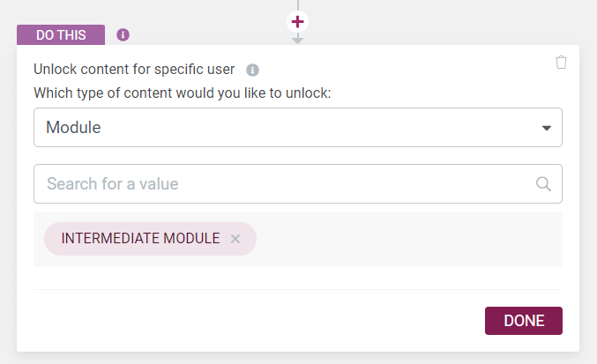Click the word Module in the combo box

coord(73,128)
